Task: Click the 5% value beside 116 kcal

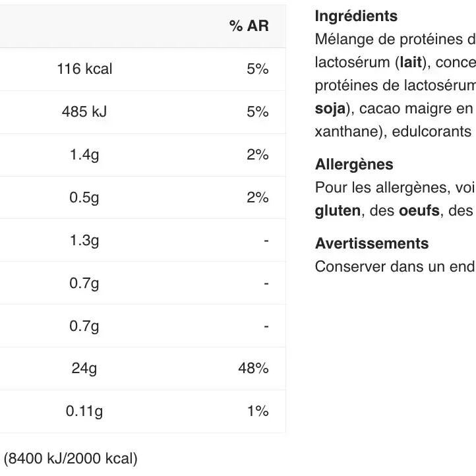Action: click(258, 69)
